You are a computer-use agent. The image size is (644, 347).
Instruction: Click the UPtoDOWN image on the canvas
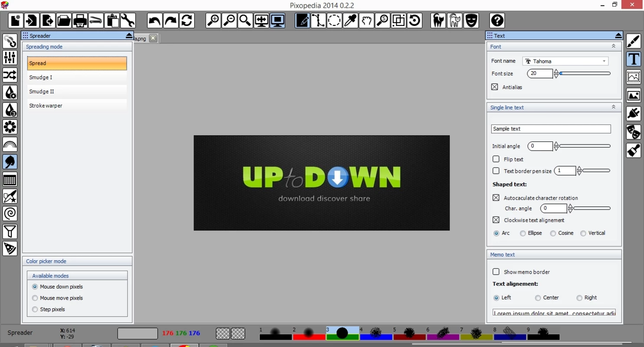[x=322, y=183]
